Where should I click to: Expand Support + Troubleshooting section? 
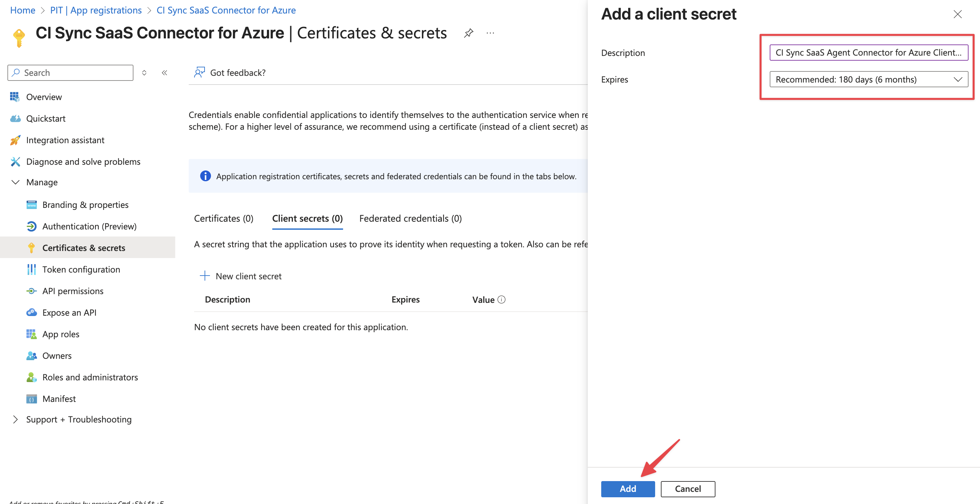(x=15, y=419)
